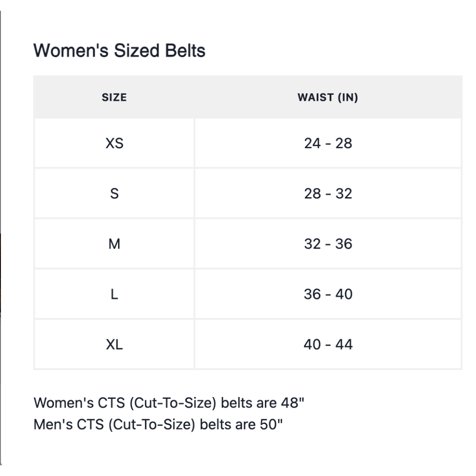
Task: Click the "Women's Sized Belts" heading
Action: (119, 51)
